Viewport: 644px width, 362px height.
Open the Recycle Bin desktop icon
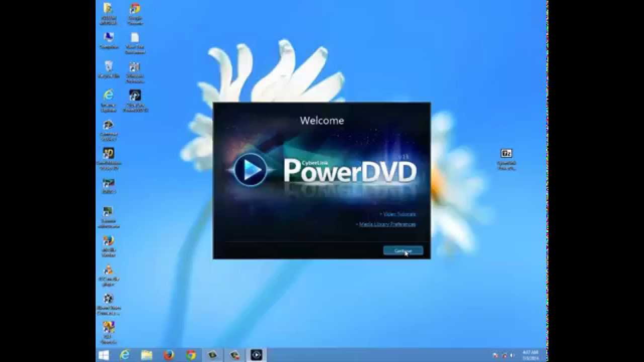click(108, 70)
